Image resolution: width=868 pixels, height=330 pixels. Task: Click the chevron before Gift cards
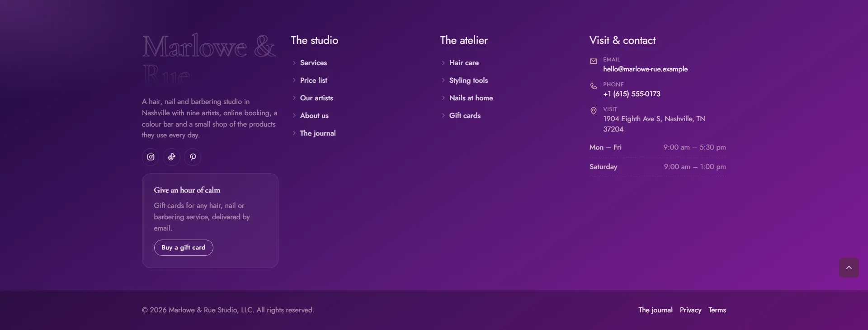pyautogui.click(x=443, y=116)
